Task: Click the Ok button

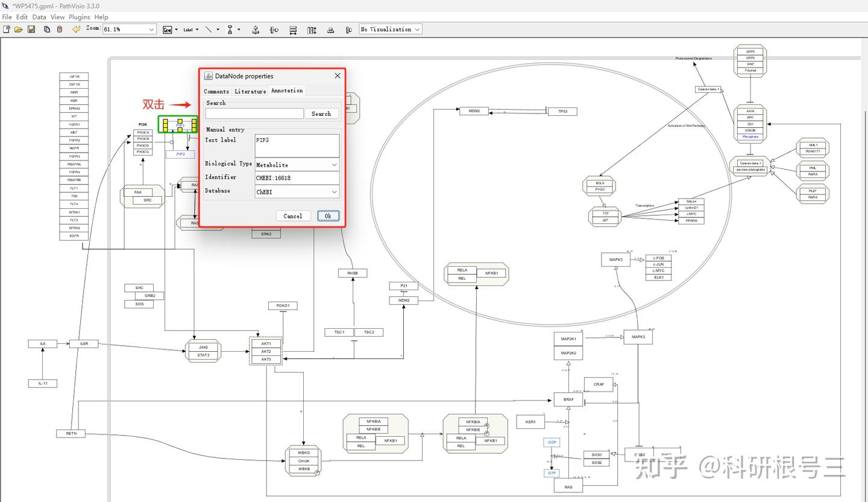Action: coord(328,215)
